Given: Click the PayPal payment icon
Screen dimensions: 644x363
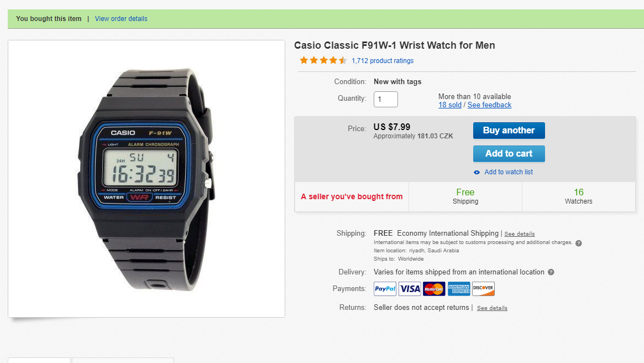Looking at the screenshot, I should coord(385,289).
